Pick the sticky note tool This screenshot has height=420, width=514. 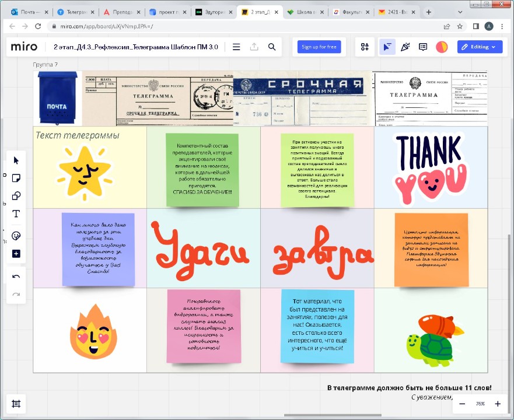[16, 178]
